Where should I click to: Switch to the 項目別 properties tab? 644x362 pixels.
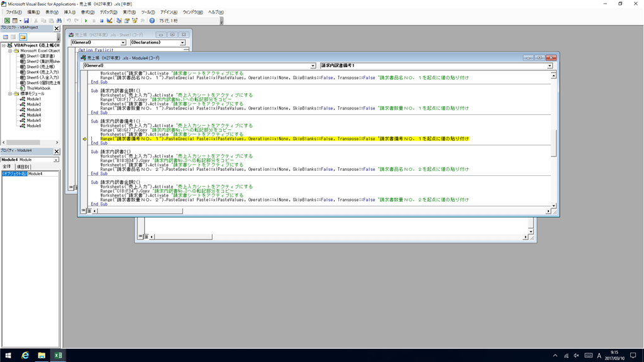click(23, 167)
